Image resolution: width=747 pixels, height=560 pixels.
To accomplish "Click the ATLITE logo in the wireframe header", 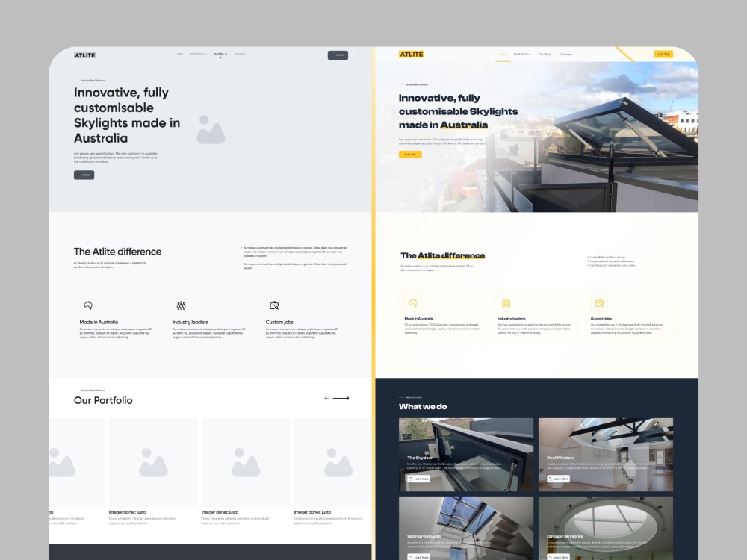I will point(85,55).
